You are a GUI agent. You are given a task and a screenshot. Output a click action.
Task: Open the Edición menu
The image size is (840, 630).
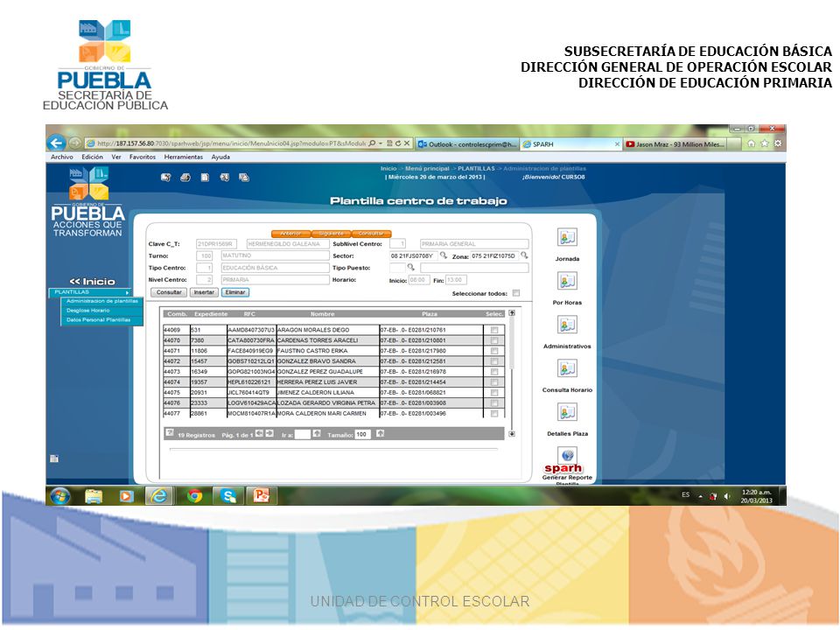[x=92, y=157]
